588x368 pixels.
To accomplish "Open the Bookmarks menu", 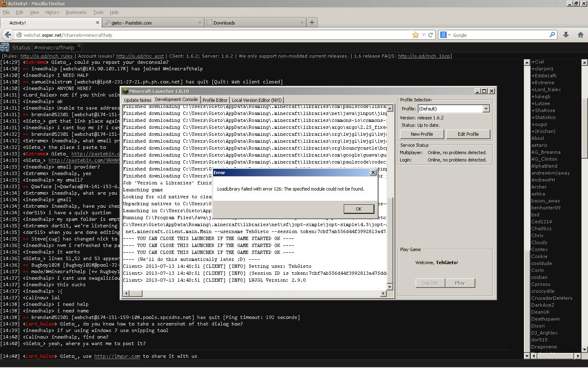I will click(76, 12).
